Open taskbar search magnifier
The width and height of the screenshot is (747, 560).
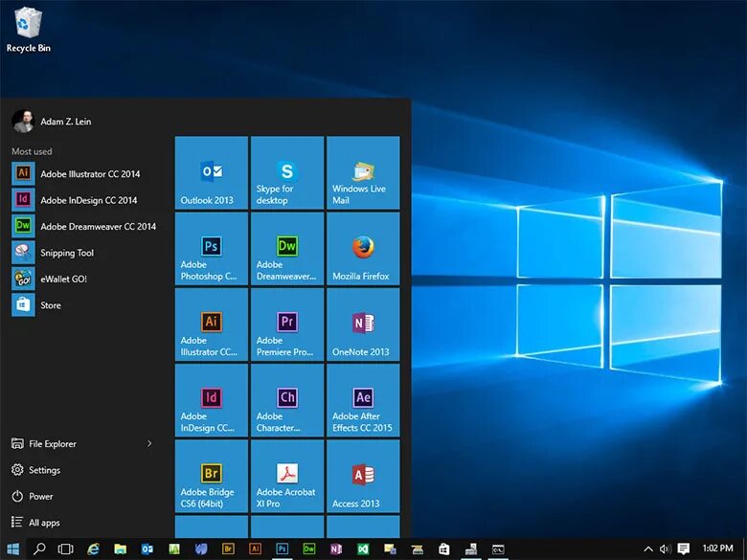click(39, 549)
